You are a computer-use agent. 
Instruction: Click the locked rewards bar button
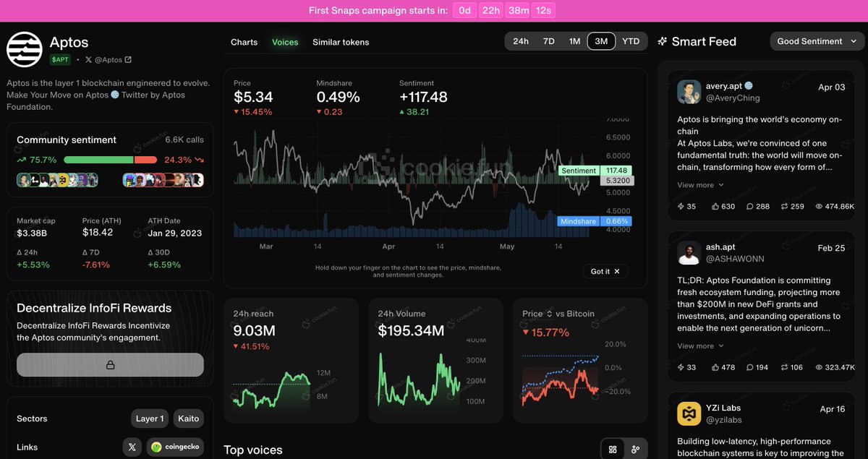(x=111, y=365)
